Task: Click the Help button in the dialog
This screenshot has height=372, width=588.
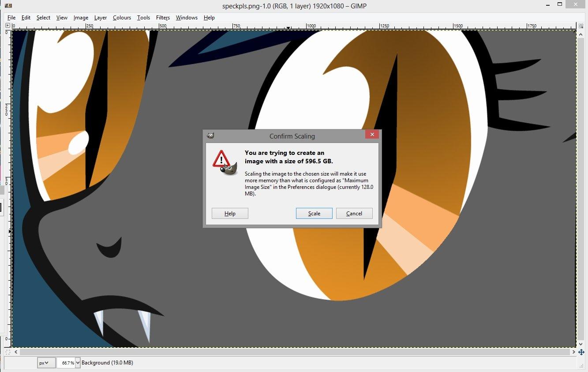Action: [230, 213]
